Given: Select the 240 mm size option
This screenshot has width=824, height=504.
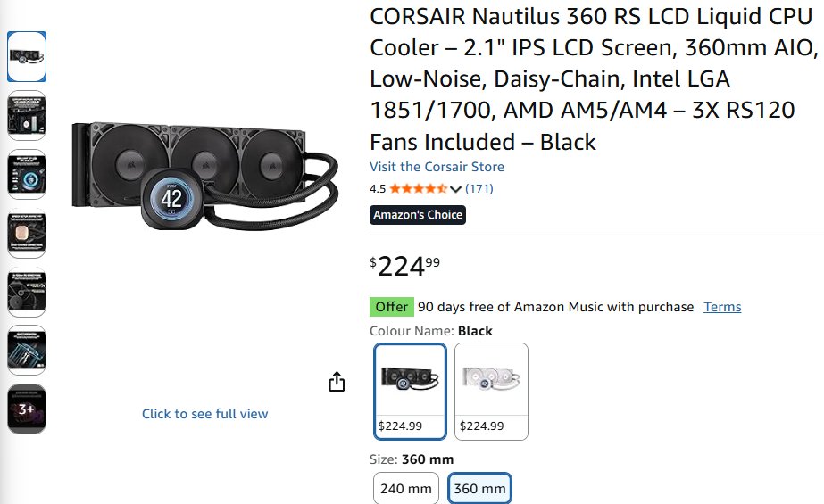Looking at the screenshot, I should pos(406,489).
